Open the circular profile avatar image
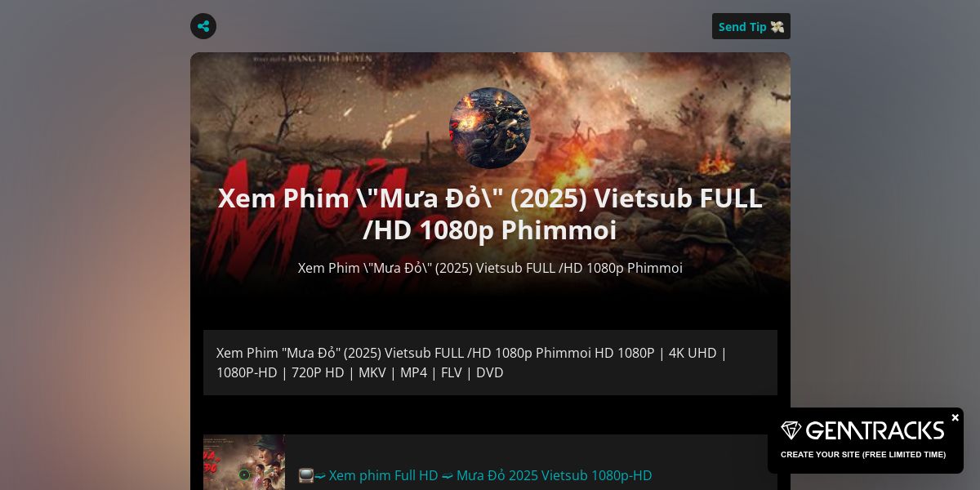The image size is (980, 490). (490, 128)
